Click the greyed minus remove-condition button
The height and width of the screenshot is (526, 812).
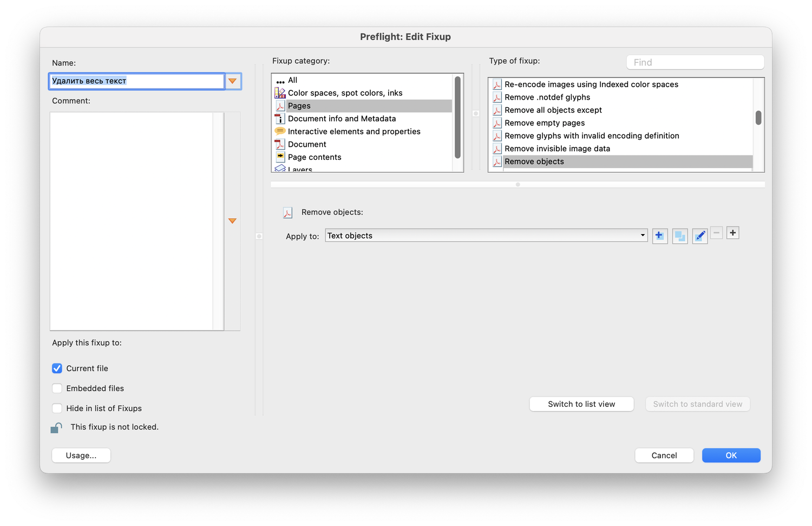[716, 233]
